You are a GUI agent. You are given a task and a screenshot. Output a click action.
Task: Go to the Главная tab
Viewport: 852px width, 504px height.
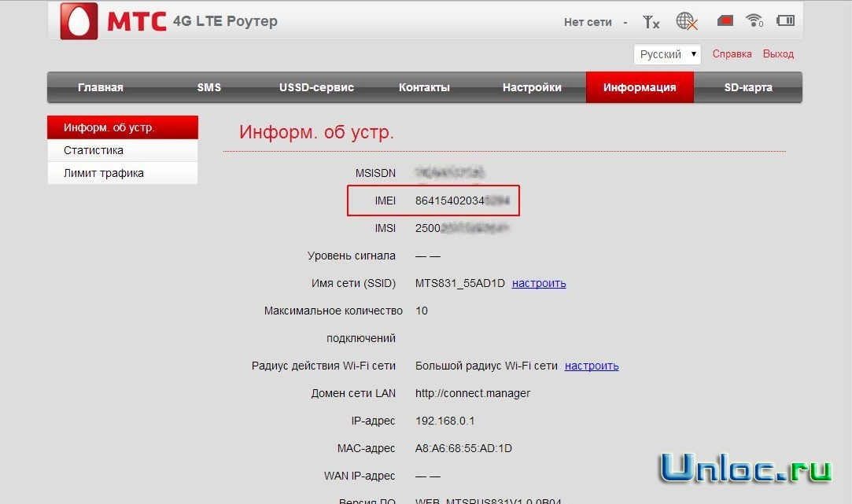(x=101, y=87)
